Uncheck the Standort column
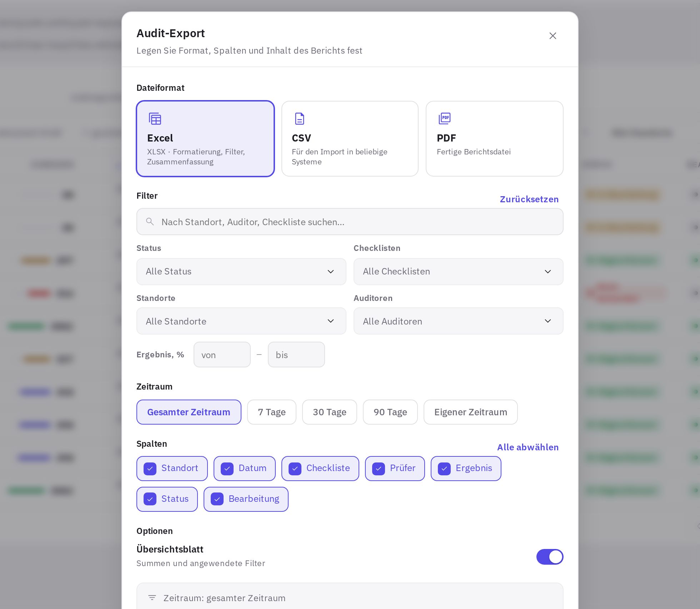 click(172, 469)
